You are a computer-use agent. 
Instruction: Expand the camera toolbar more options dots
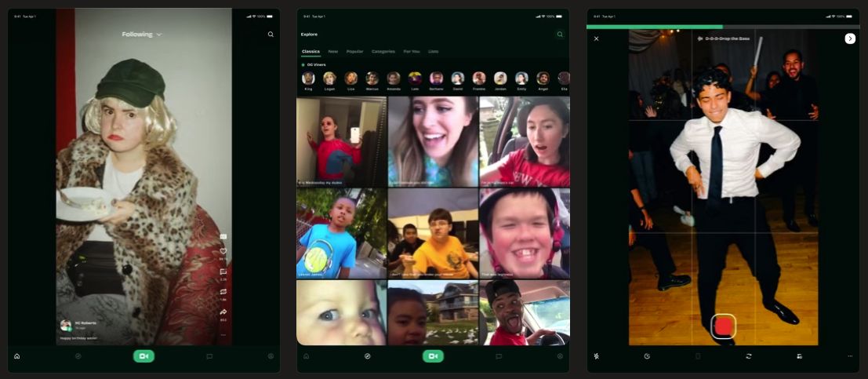tap(850, 356)
